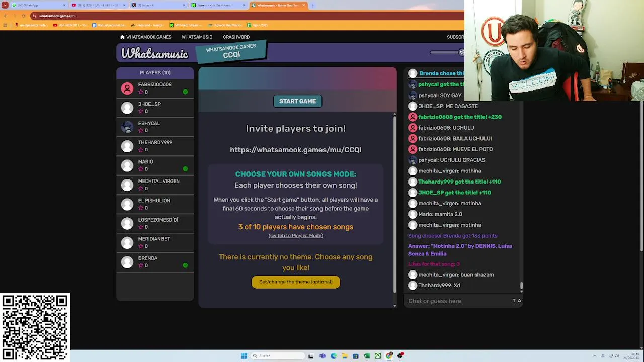Show hidden system tray icons chevron

pos(595,356)
